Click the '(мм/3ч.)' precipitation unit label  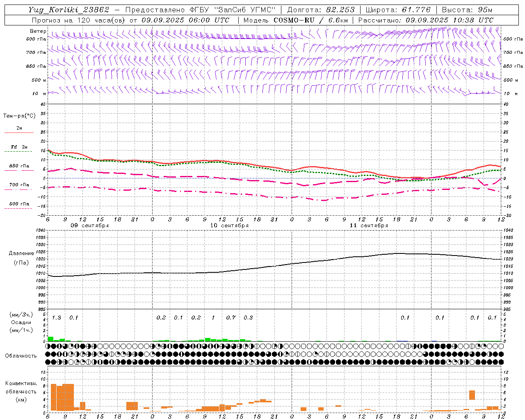coord(21,315)
